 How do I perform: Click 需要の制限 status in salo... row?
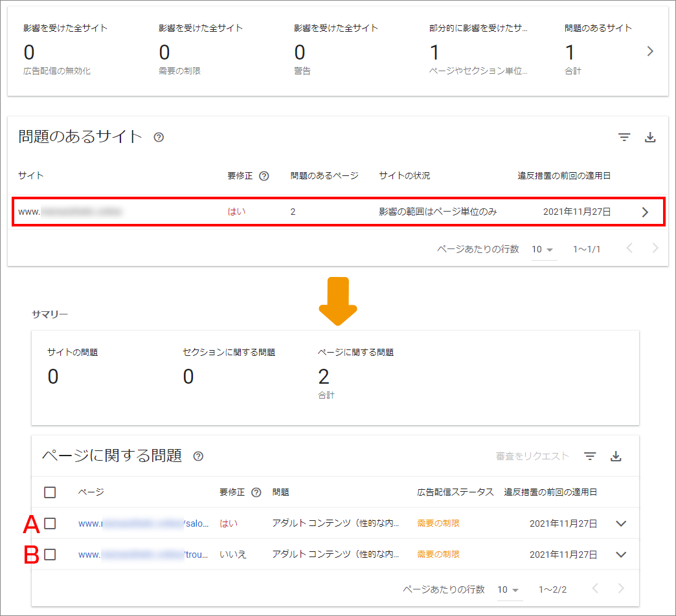(438, 523)
